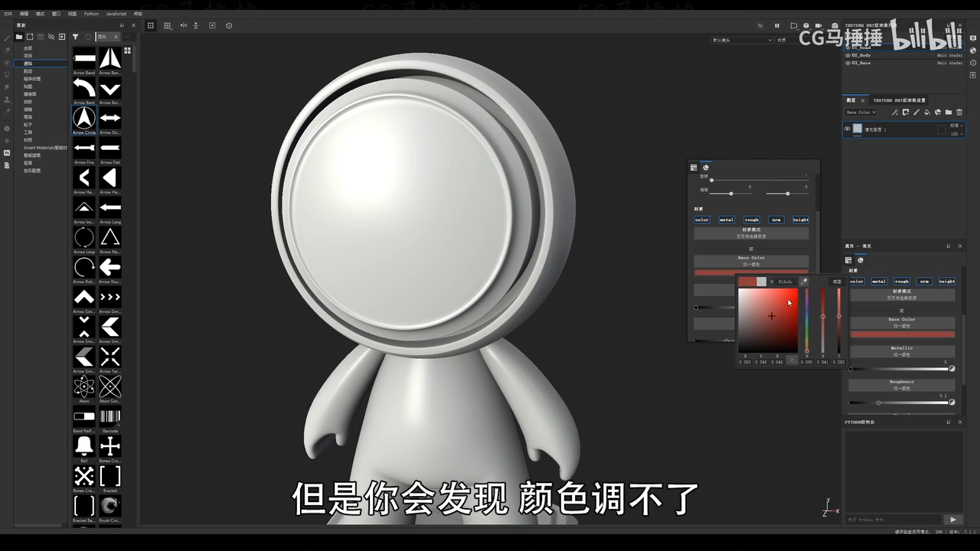
Task: Hide the 03_Base texture set
Action: 848,63
